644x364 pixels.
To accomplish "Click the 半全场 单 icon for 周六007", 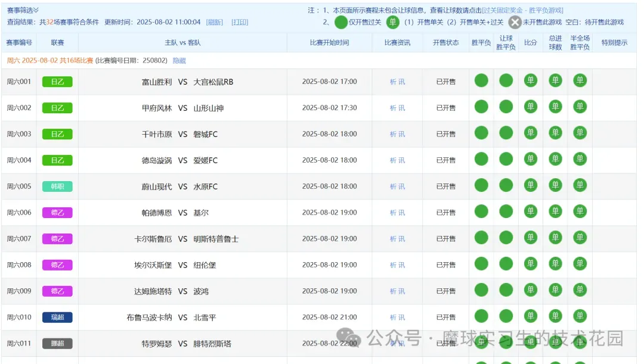I will click(x=580, y=238).
